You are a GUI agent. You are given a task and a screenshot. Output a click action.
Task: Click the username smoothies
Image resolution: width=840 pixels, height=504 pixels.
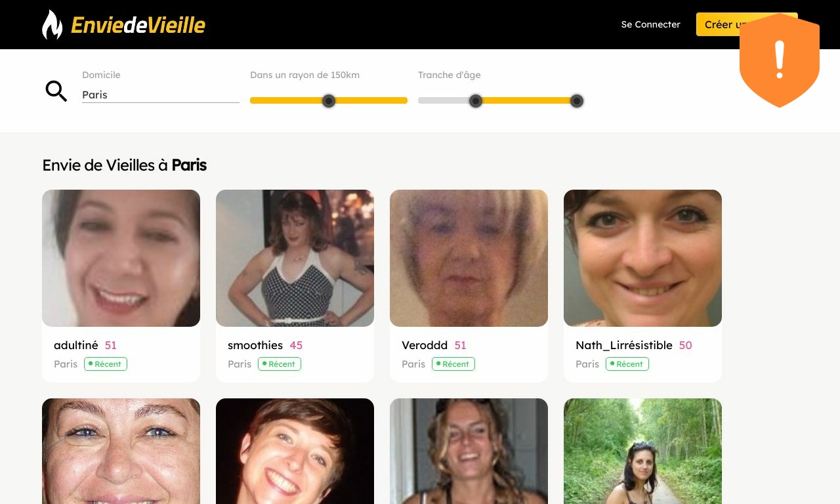[255, 345]
